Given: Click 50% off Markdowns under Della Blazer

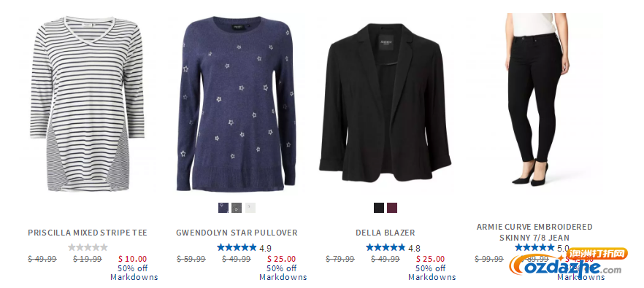Looking at the screenshot, I should tap(432, 273).
